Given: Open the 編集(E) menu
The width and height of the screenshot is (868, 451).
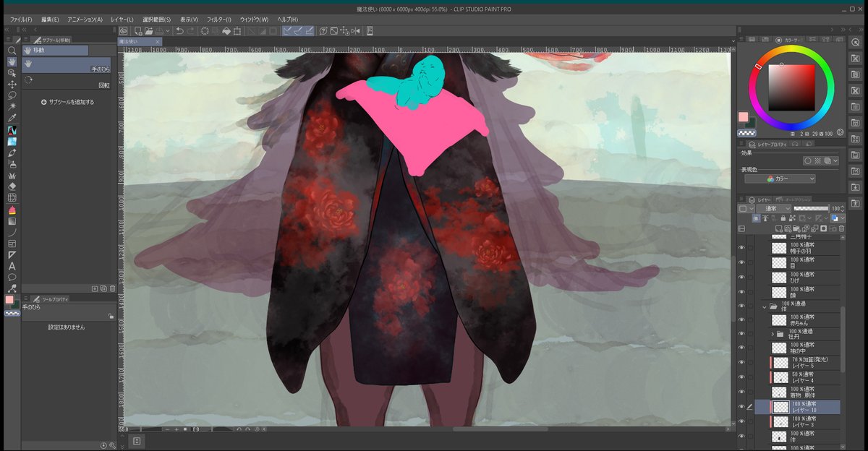Looking at the screenshot, I should (51, 19).
